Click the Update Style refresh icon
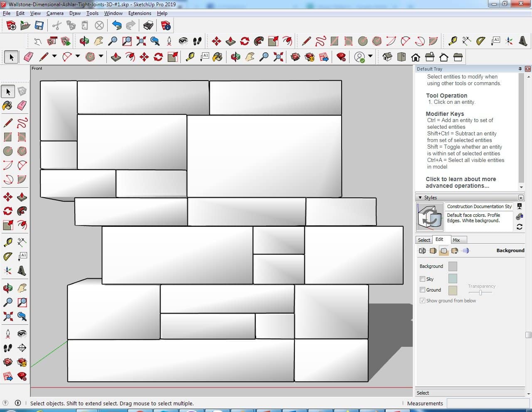This screenshot has width=532, height=412. click(x=519, y=227)
